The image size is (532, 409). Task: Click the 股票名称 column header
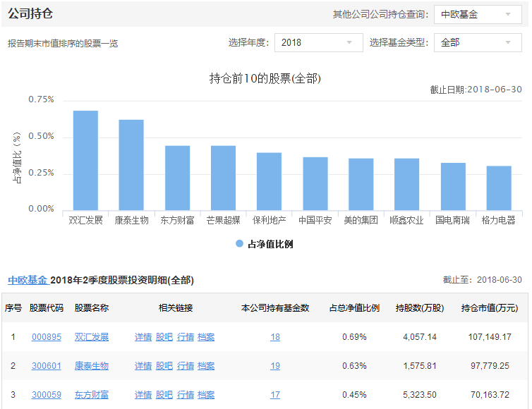point(92,308)
